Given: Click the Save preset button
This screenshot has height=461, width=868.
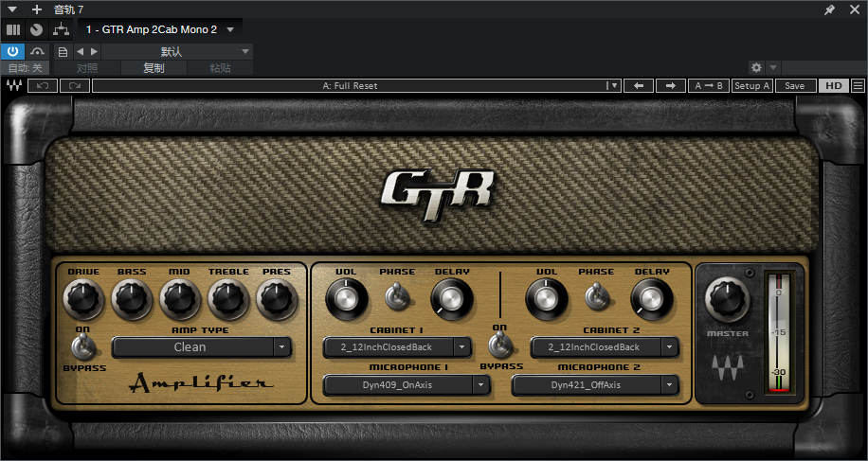Looking at the screenshot, I should [794, 86].
